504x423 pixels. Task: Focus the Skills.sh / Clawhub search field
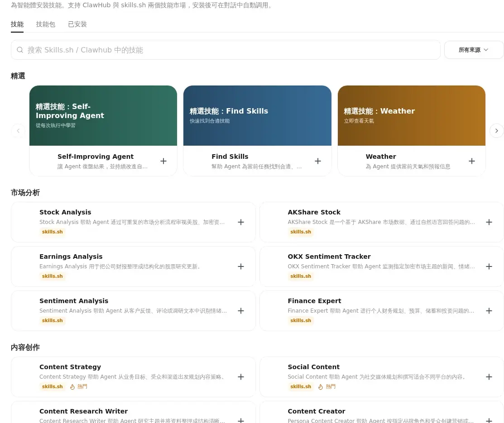pos(226,50)
